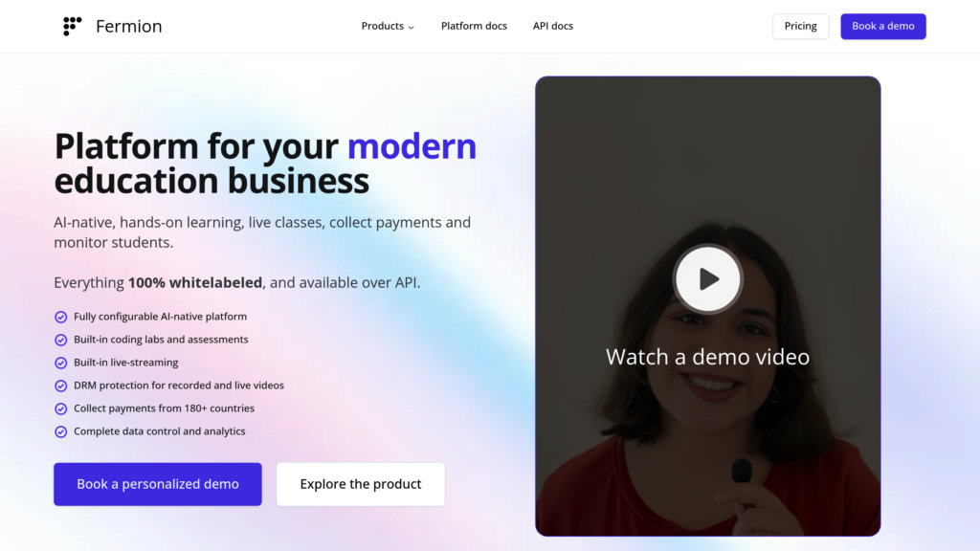This screenshot has width=980, height=551.
Task: Click the Fermion dotted logo icon
Action: 72,26
